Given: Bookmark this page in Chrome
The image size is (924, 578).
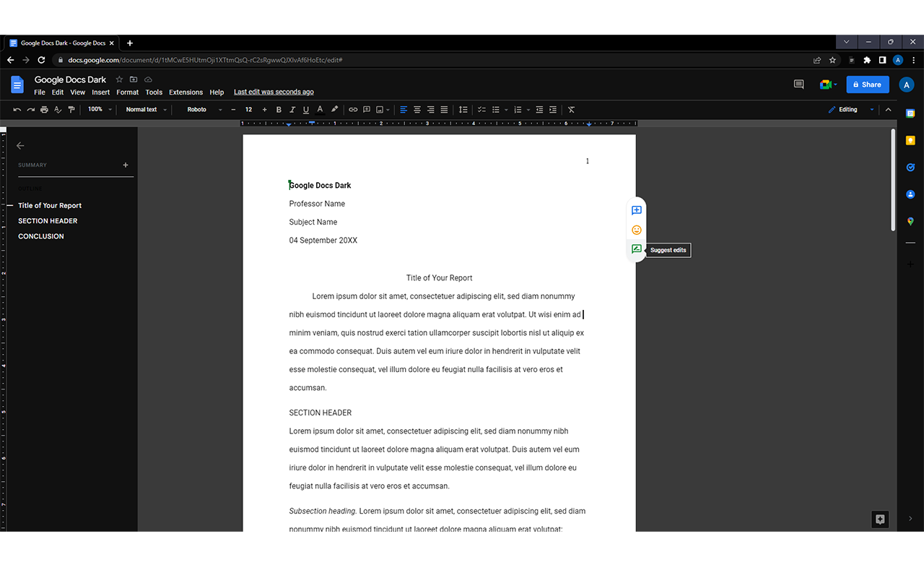Looking at the screenshot, I should [832, 60].
